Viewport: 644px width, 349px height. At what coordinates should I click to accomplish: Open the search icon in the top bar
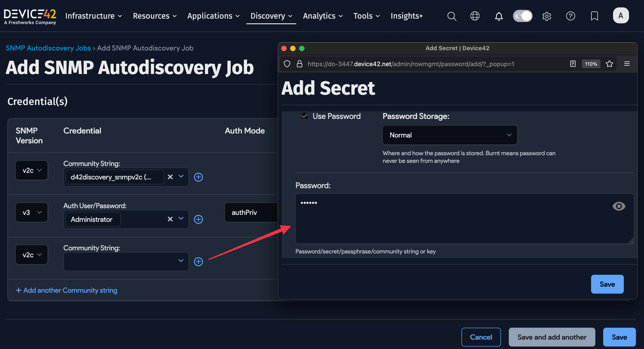click(x=452, y=16)
